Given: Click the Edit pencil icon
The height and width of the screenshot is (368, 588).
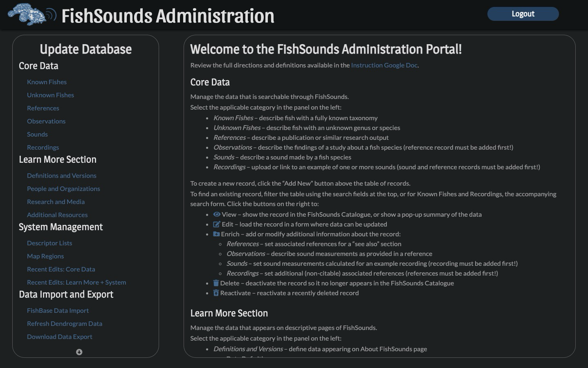Looking at the screenshot, I should (x=217, y=224).
